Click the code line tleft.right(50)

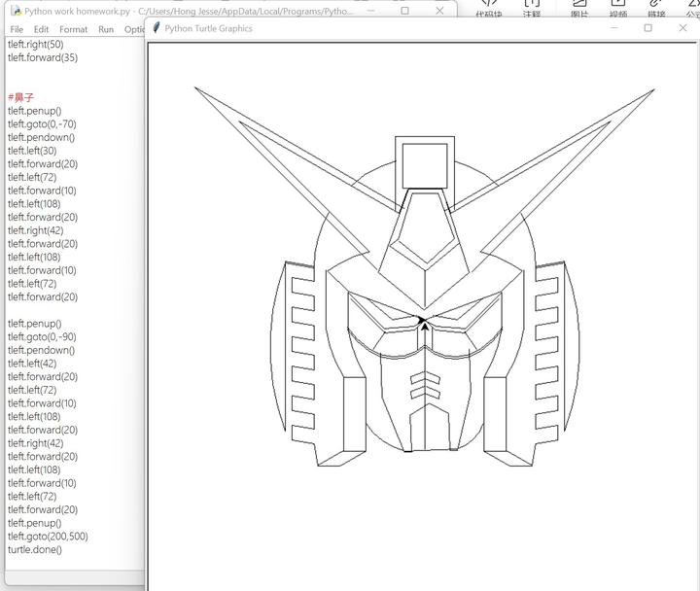point(36,44)
